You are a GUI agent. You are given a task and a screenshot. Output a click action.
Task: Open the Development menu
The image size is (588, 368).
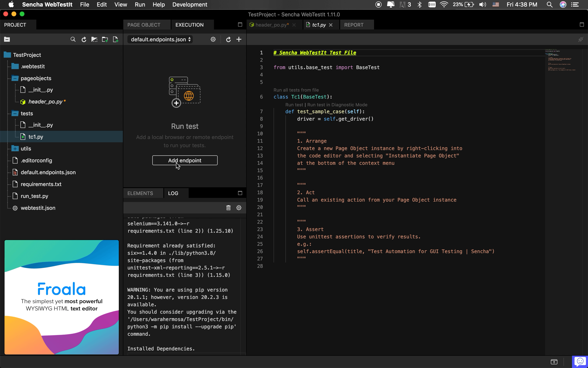pos(190,4)
